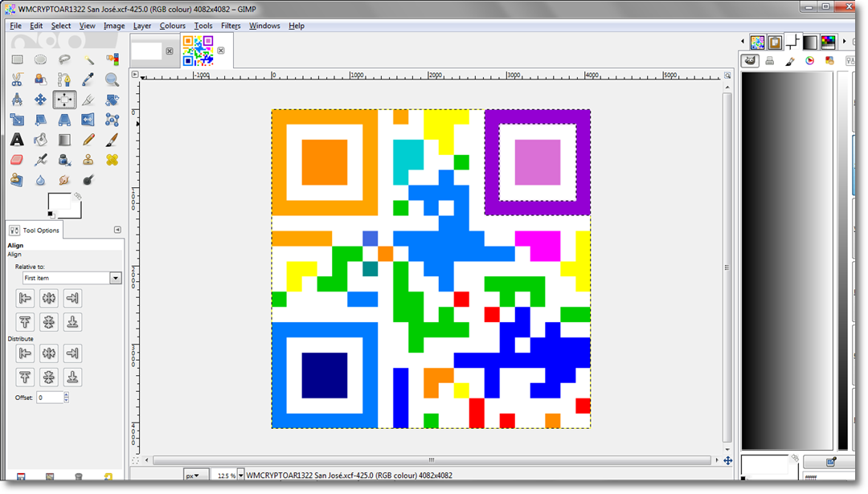The width and height of the screenshot is (868, 494).
Task: Select the Rotate tool
Action: click(112, 100)
